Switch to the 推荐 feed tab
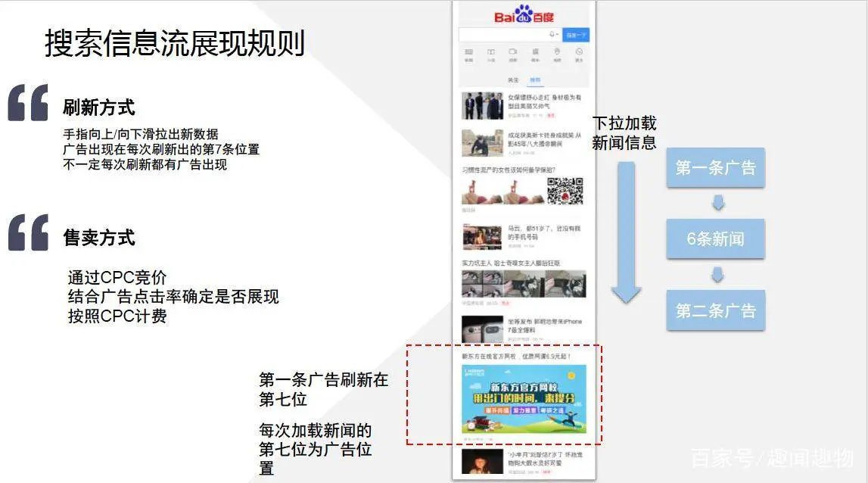 535,79
